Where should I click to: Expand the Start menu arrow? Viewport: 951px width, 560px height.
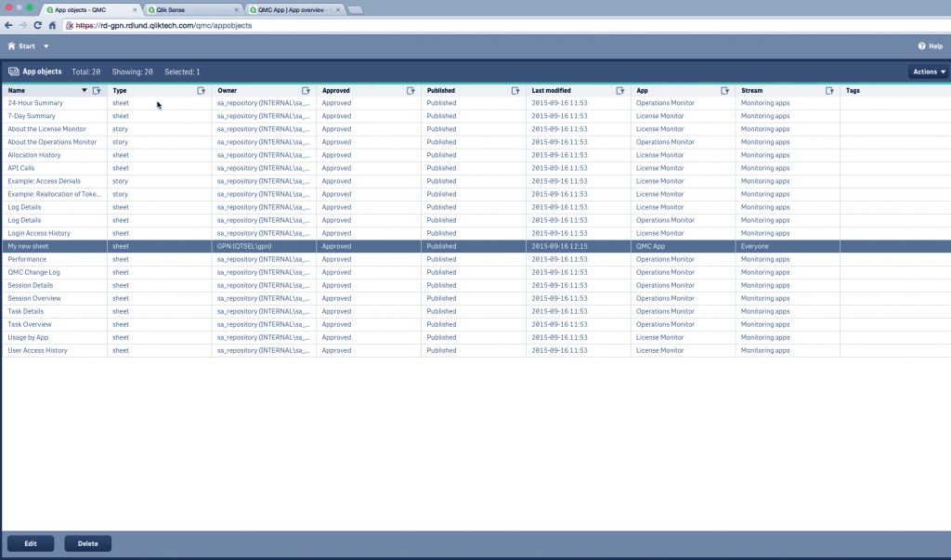(46, 46)
